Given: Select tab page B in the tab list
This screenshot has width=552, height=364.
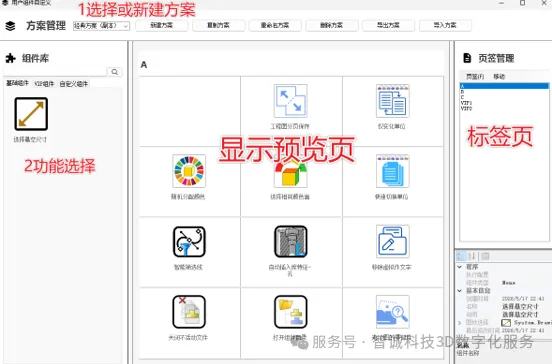Looking at the screenshot, I should point(504,92).
